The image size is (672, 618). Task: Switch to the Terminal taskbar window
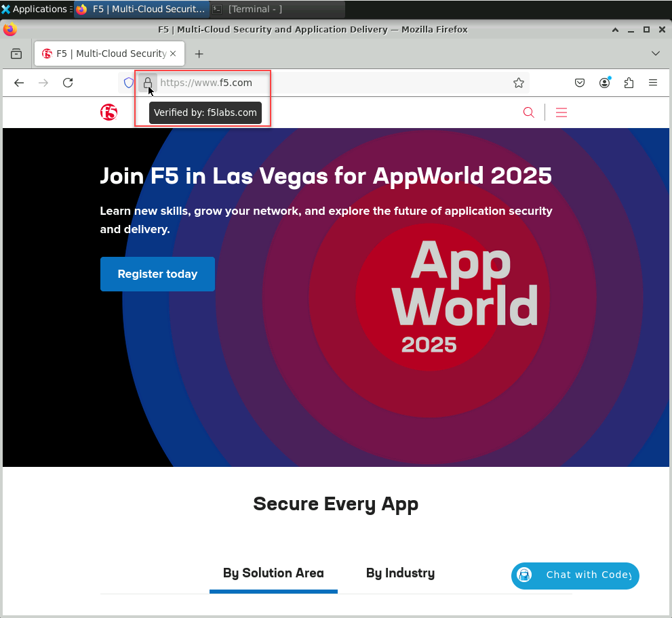click(x=277, y=9)
